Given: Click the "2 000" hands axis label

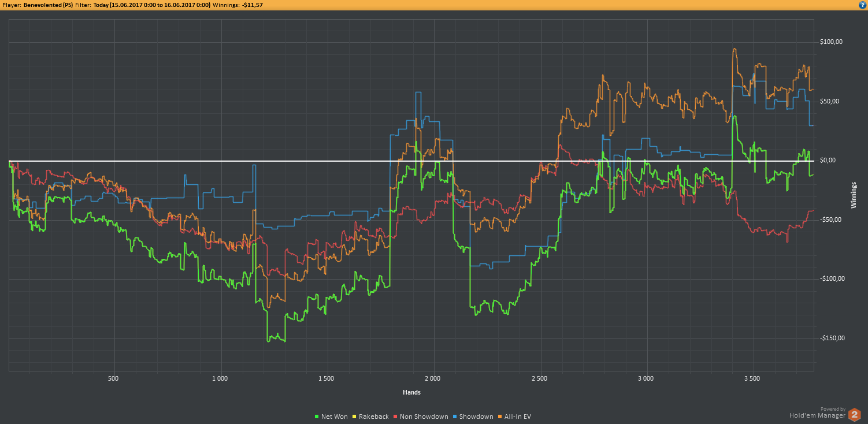Looking at the screenshot, I should tap(433, 379).
